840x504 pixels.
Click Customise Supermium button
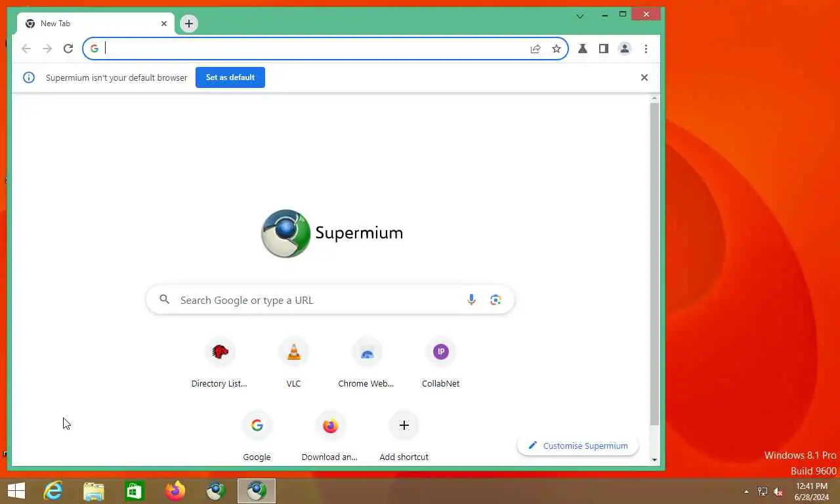[578, 446]
